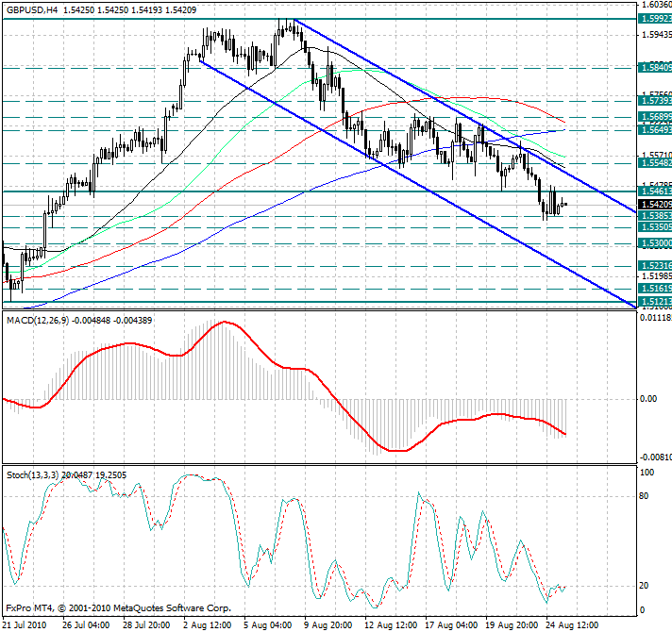
Task: Click the 1.5300 level price label
Action: tap(655, 243)
